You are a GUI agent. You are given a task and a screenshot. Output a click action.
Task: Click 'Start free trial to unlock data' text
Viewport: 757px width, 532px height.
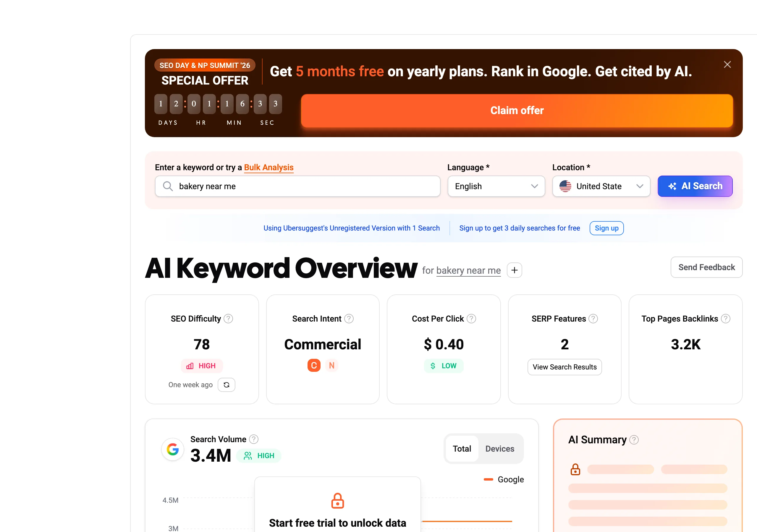click(337, 523)
